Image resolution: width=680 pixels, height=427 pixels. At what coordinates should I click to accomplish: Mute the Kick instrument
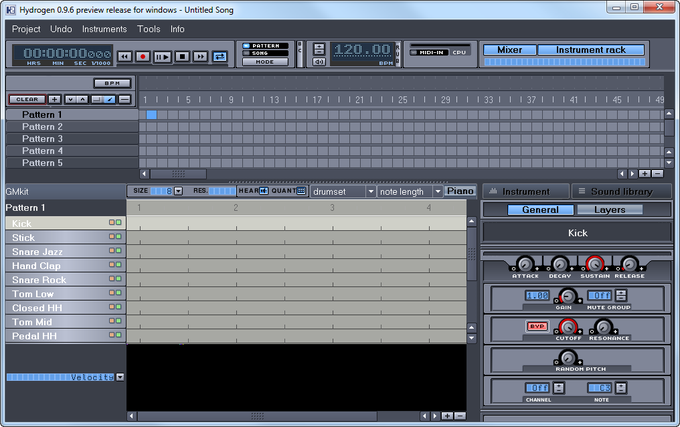112,222
